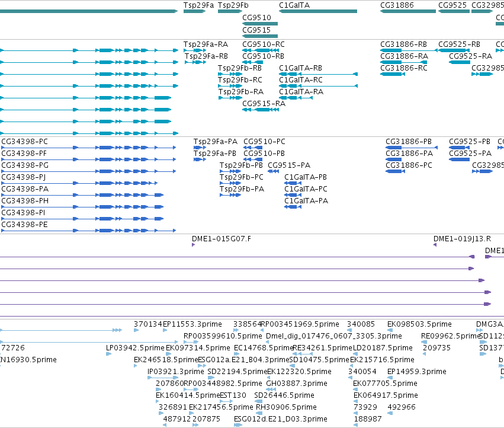Open transcript label C1GalTA-RA

coord(301,92)
